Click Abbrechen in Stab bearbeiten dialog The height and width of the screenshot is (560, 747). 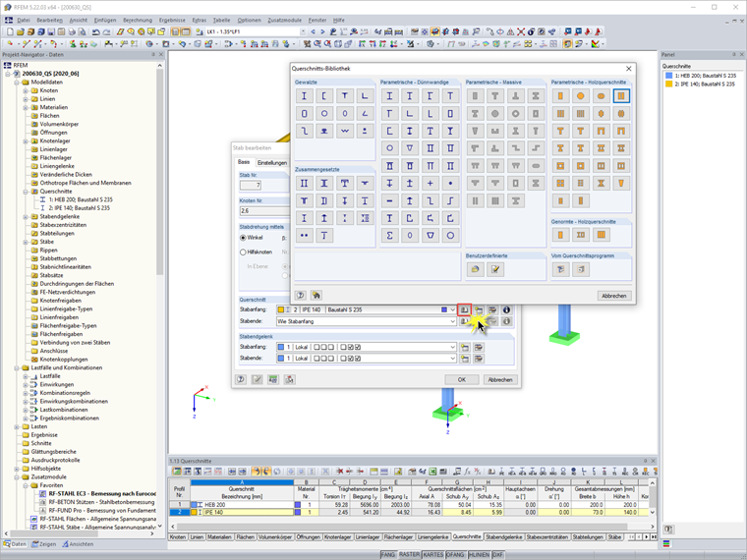coord(500,379)
